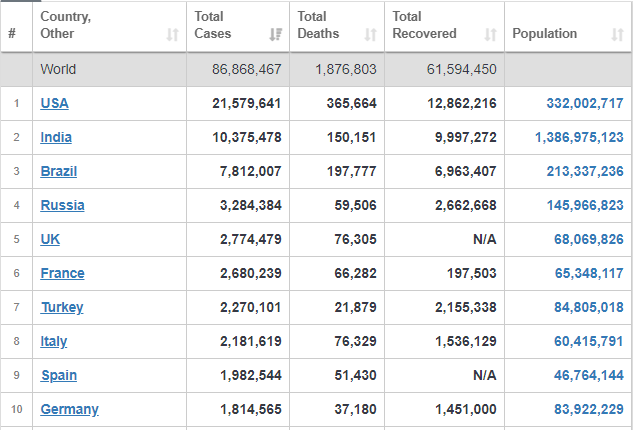This screenshot has height=430, width=634.
Task: Select Russia total deaths 59,506
Action: (355, 205)
